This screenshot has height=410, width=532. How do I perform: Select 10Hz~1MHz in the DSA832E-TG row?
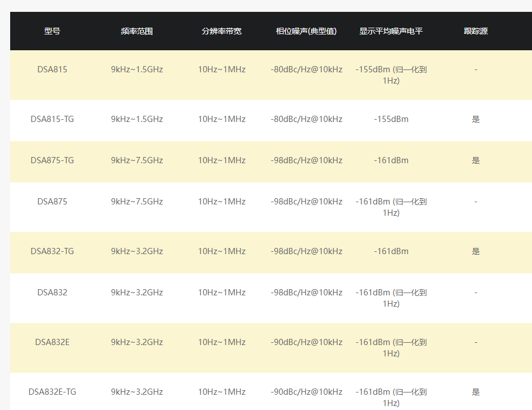[221, 392]
